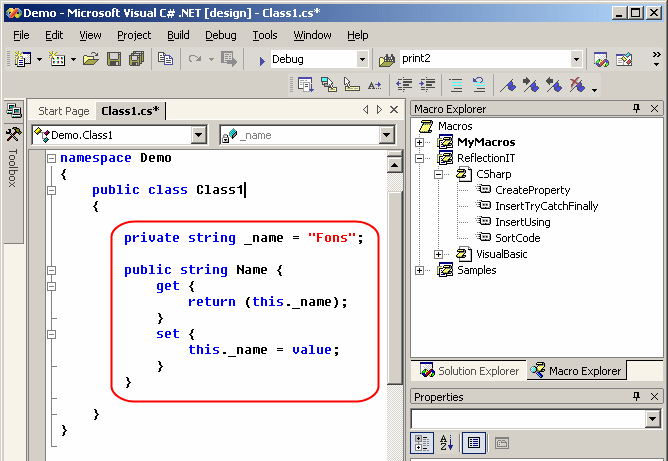Click the Save All icon
Screen dimensions: 668x461
click(136, 59)
